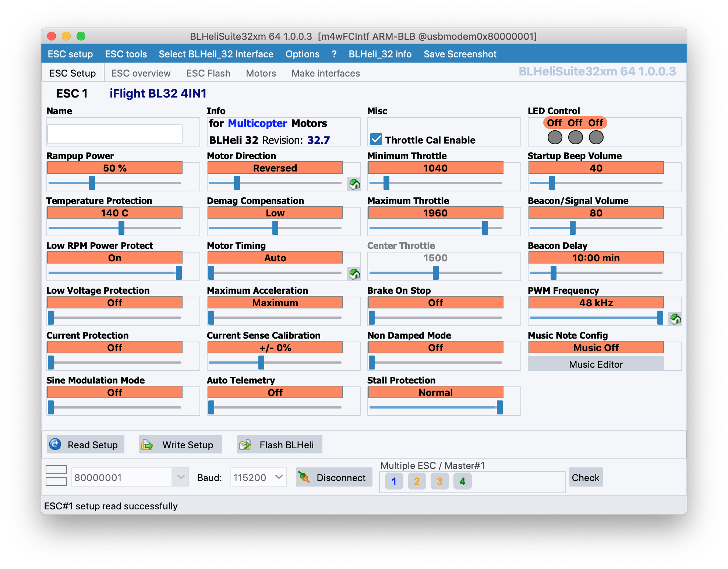Click the Flash BLHeli button
The height and width of the screenshot is (569, 728).
click(x=280, y=445)
